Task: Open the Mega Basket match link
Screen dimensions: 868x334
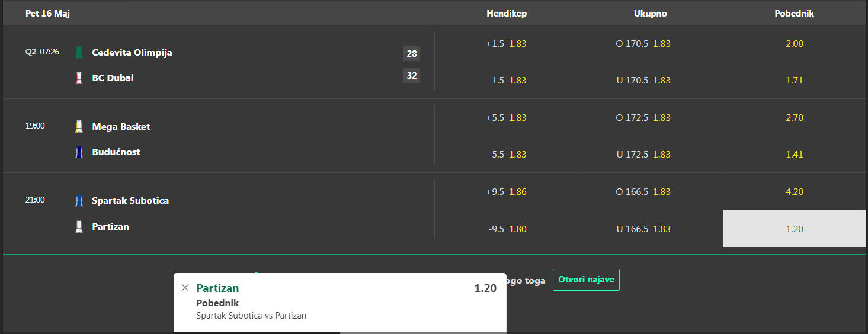Action: pos(121,126)
